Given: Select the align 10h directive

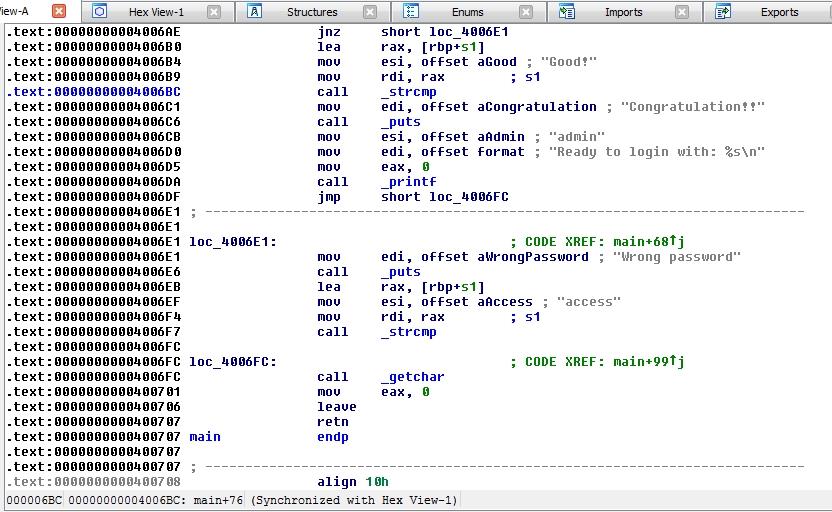Looking at the screenshot, I should [353, 482].
